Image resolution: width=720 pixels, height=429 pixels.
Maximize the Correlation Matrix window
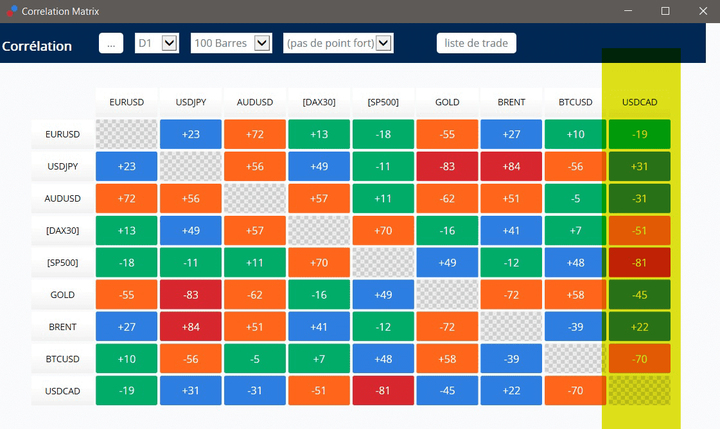pos(665,11)
